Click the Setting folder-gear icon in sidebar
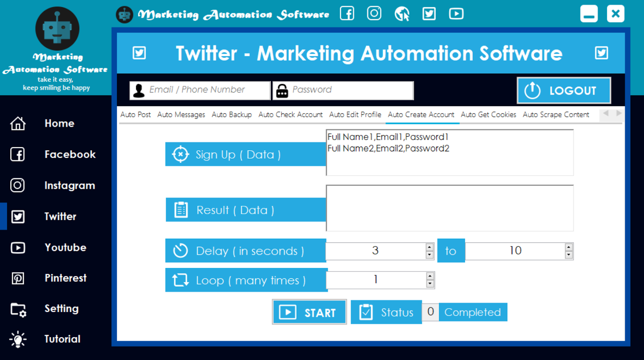The height and width of the screenshot is (360, 644). 18,310
